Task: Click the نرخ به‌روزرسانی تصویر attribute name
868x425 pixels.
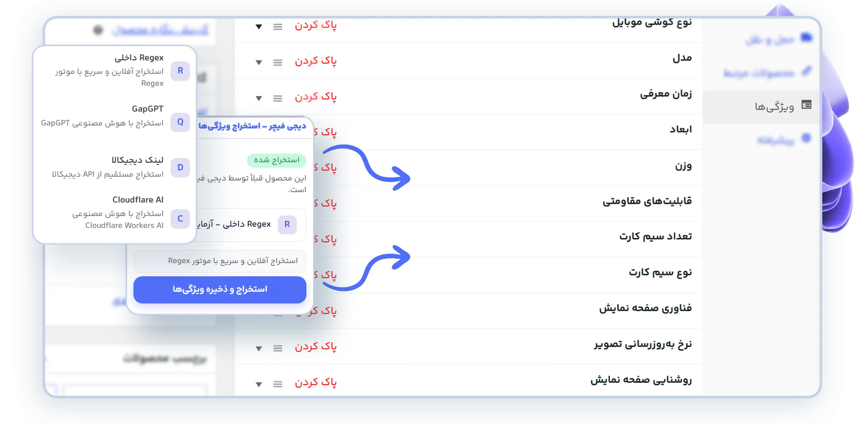Action: point(643,344)
